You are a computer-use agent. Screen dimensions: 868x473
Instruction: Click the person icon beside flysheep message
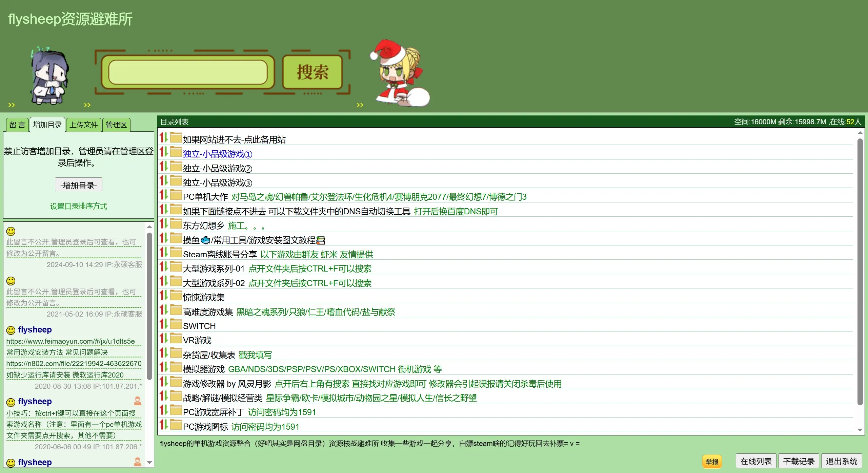point(138,401)
